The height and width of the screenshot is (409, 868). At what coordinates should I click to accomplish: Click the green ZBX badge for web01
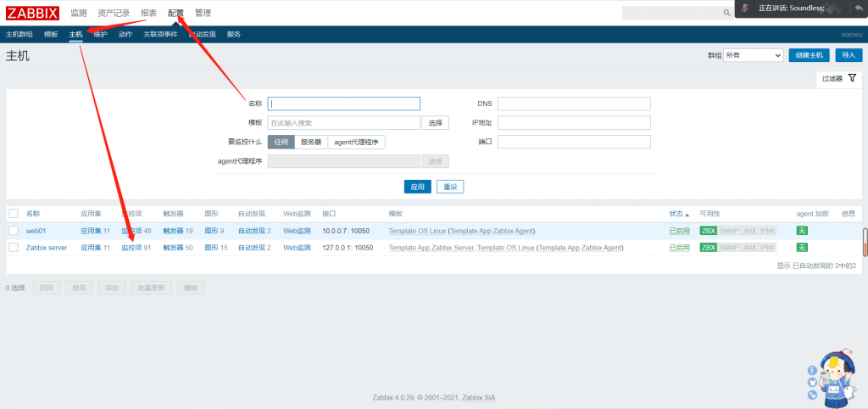click(708, 231)
